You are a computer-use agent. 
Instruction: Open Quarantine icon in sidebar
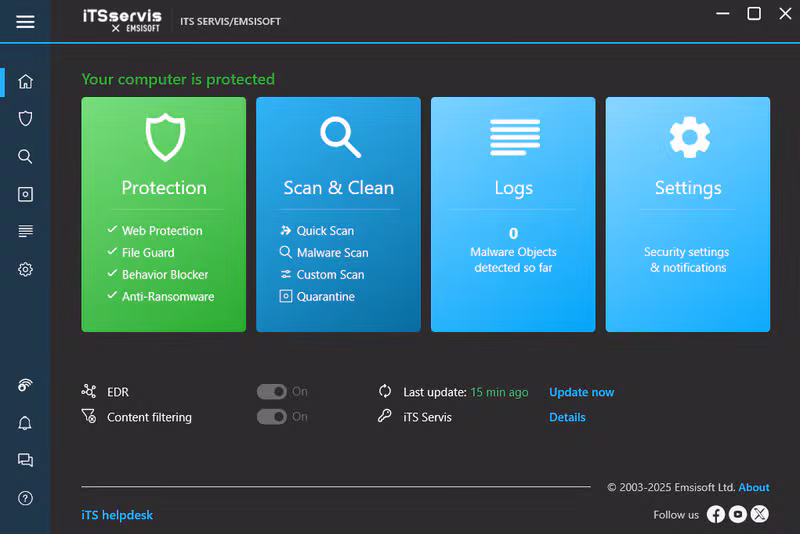[25, 194]
